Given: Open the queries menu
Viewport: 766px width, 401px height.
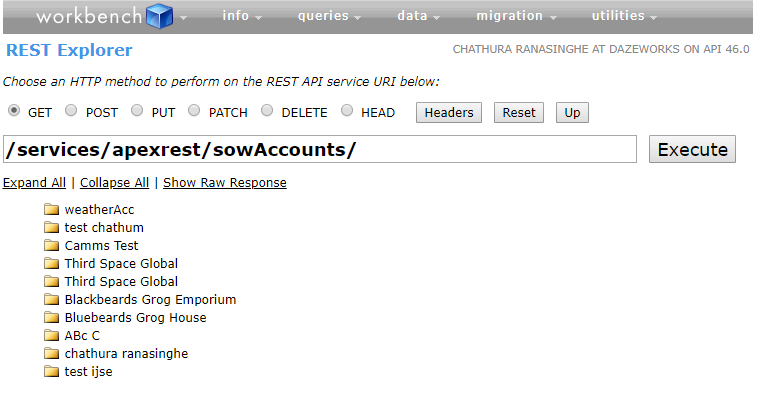Looking at the screenshot, I should click(329, 16).
